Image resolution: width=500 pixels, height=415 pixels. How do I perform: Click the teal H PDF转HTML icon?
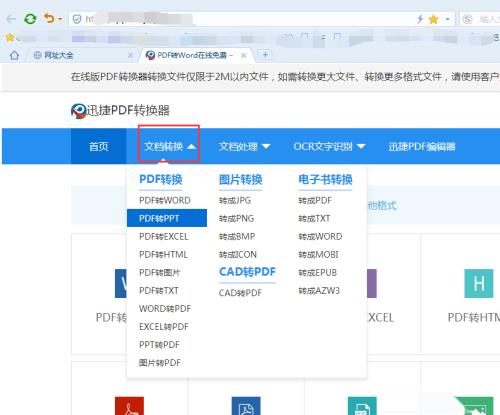point(479,283)
